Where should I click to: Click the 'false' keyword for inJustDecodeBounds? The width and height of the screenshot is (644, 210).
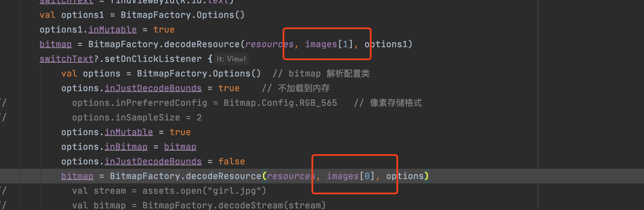pos(232,161)
